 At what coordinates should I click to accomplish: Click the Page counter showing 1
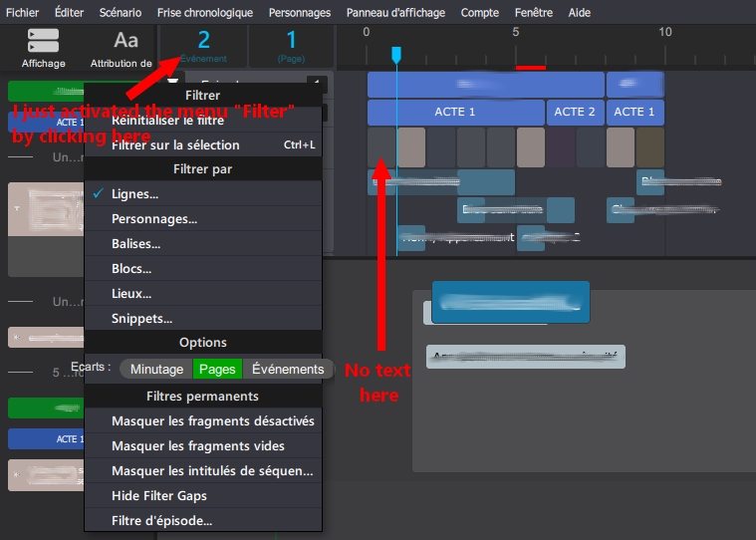click(x=291, y=46)
